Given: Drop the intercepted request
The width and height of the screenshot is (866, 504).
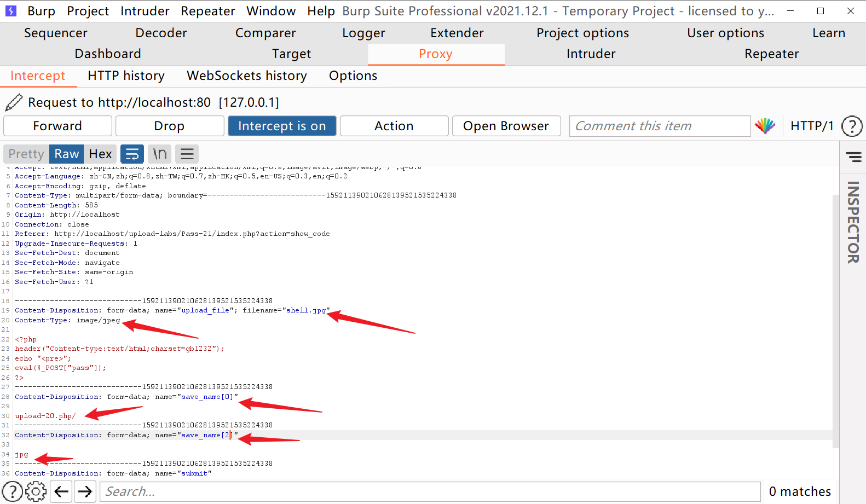Looking at the screenshot, I should (169, 126).
